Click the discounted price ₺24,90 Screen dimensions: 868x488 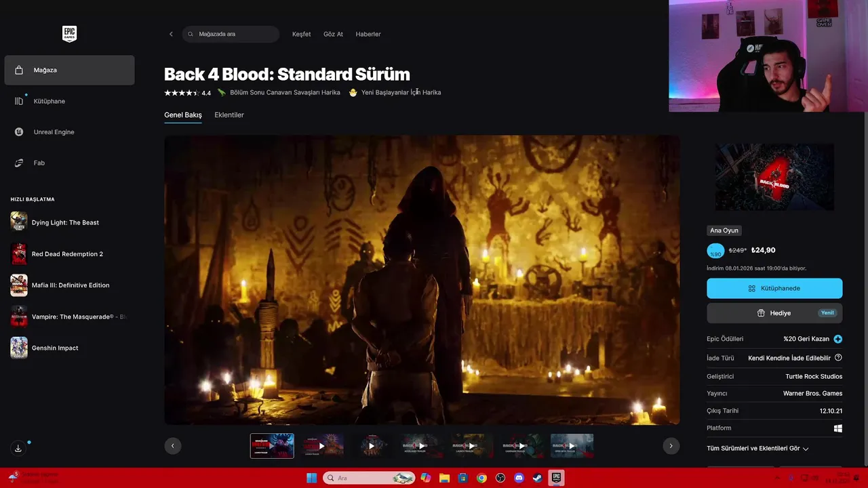coord(764,250)
